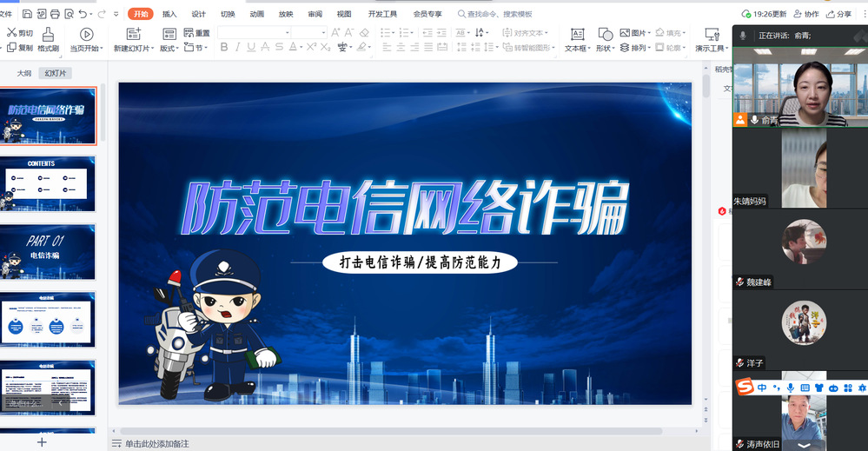Viewport: 868px width, 451px height.
Task: Click the Print icon in quick access bar
Action: coord(56,14)
